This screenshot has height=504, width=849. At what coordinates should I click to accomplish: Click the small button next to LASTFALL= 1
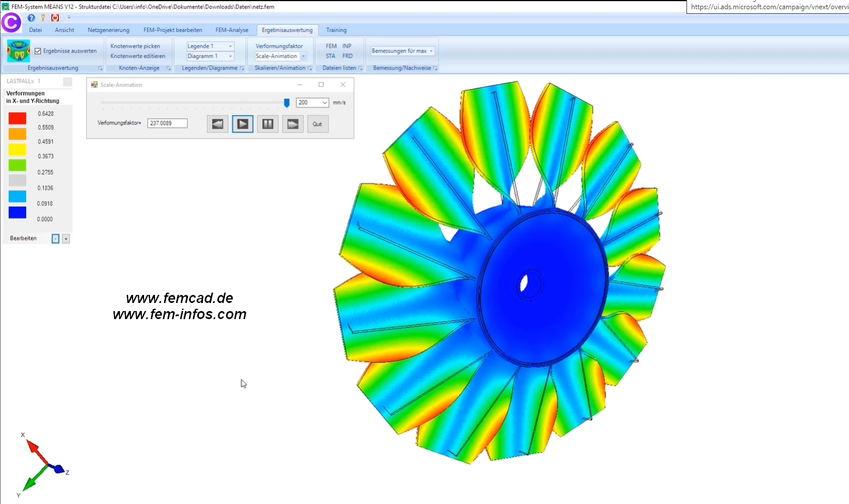click(67, 82)
